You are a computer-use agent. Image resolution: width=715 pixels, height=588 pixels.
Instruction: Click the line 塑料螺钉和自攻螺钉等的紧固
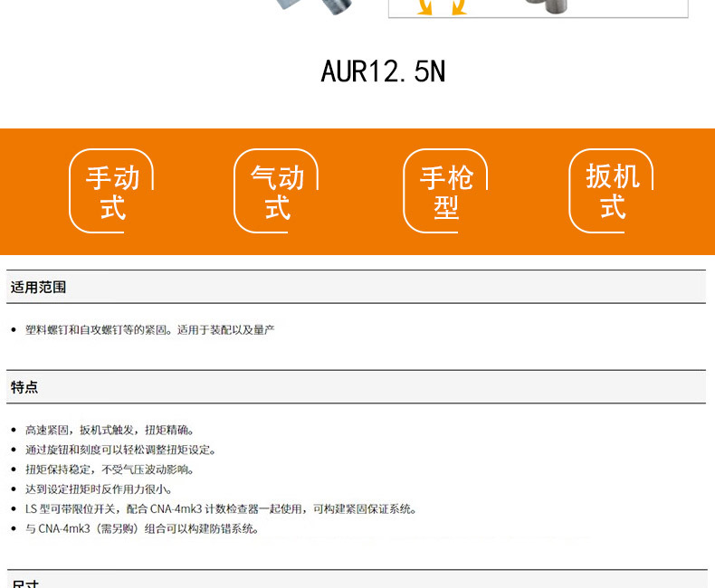coord(150,329)
